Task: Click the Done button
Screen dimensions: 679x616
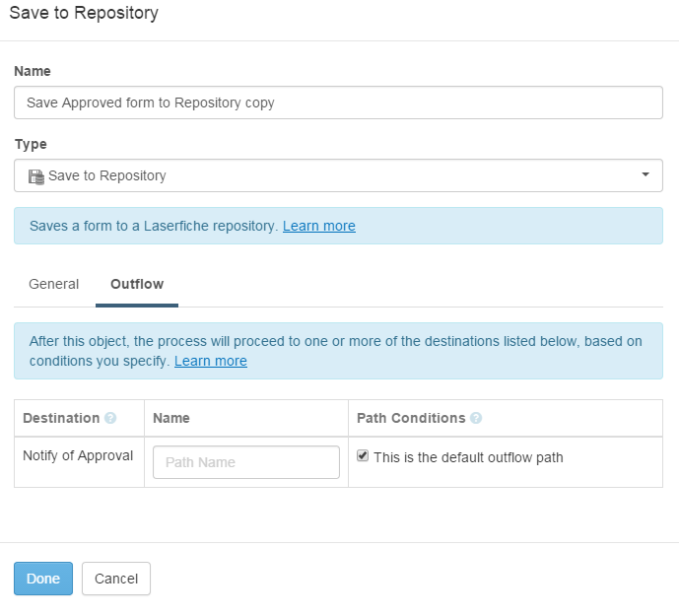Action: pos(43,579)
